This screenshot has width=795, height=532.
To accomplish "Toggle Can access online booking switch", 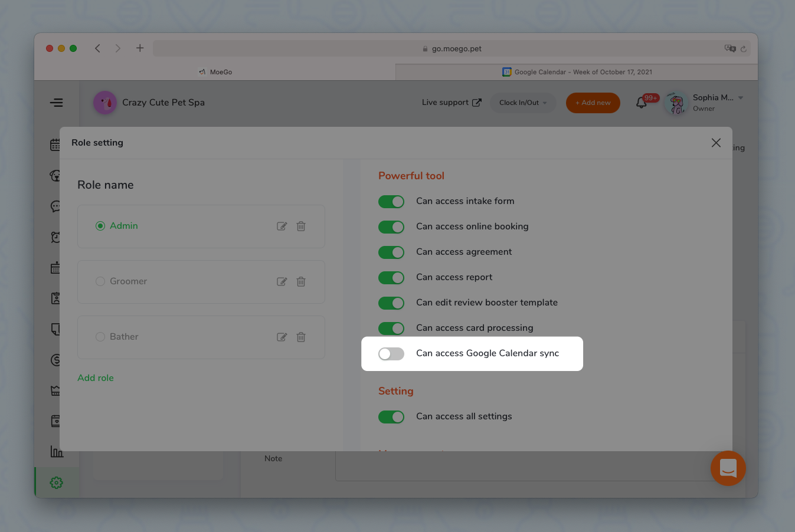I will point(391,227).
